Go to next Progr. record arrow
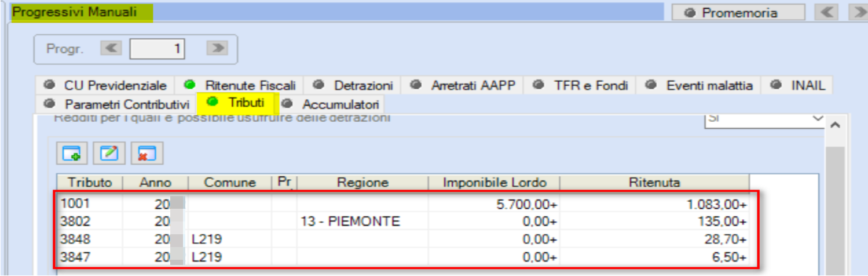The height and width of the screenshot is (276, 868). [217, 48]
